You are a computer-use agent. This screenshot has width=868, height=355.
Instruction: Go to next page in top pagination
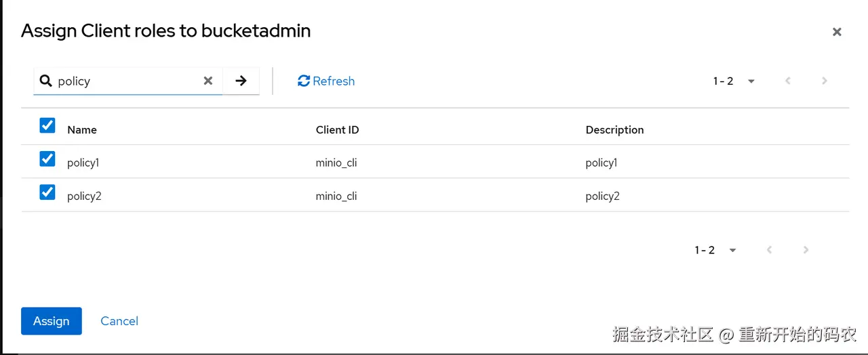coord(825,81)
